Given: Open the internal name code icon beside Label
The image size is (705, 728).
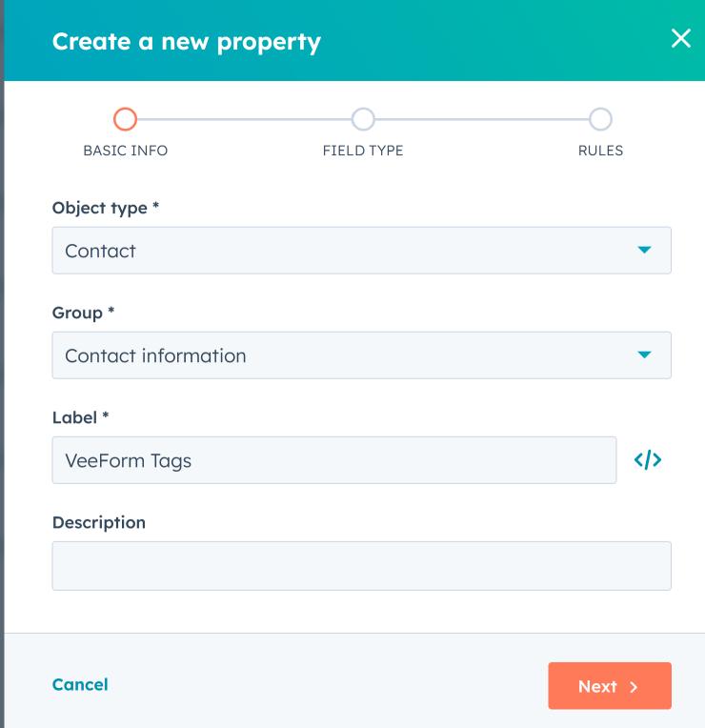Looking at the screenshot, I should (x=648, y=459).
